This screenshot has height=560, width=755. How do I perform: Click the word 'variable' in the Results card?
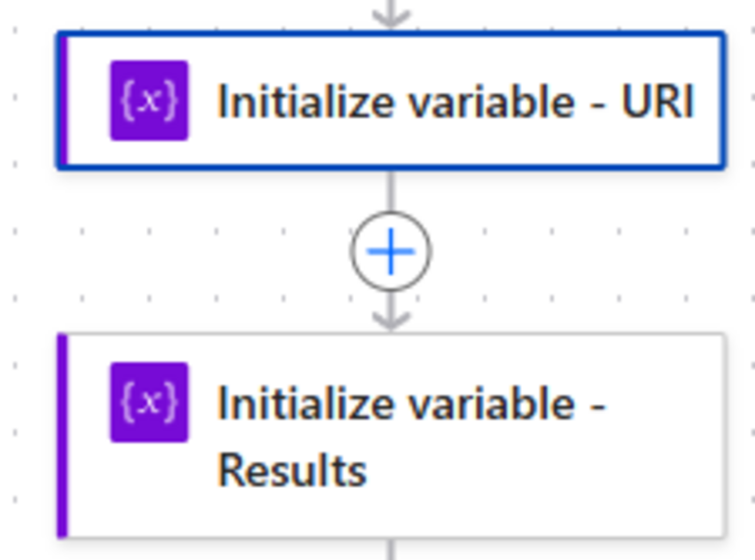pos(492,403)
